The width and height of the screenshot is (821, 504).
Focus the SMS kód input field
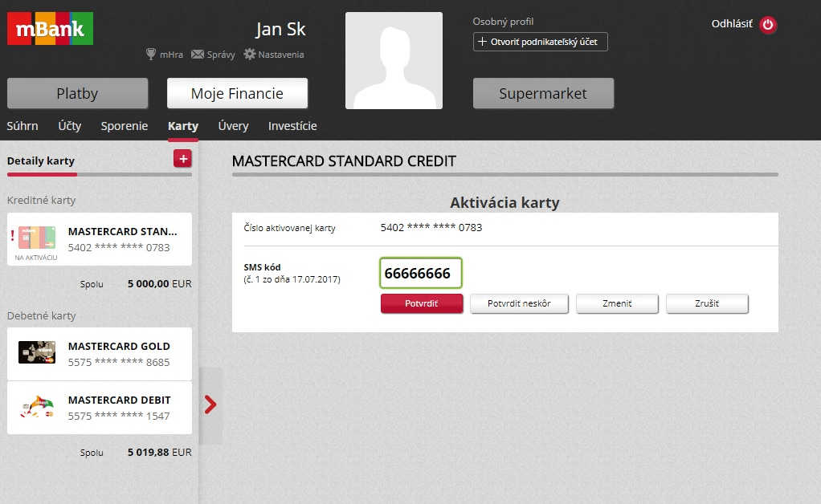point(420,273)
